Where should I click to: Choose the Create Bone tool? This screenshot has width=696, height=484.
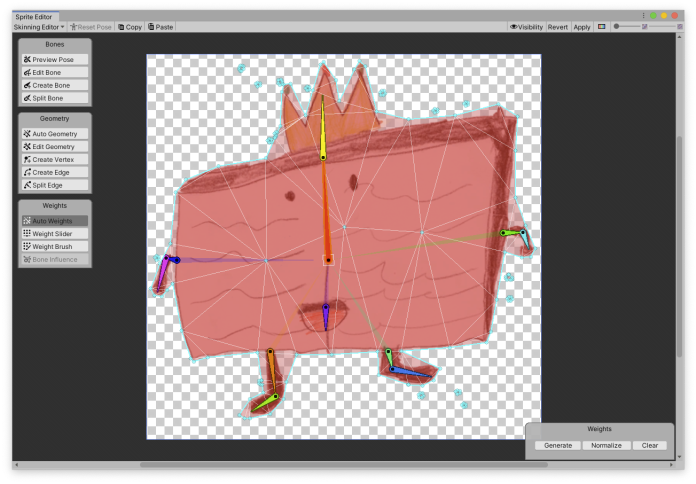pyautogui.click(x=55, y=86)
